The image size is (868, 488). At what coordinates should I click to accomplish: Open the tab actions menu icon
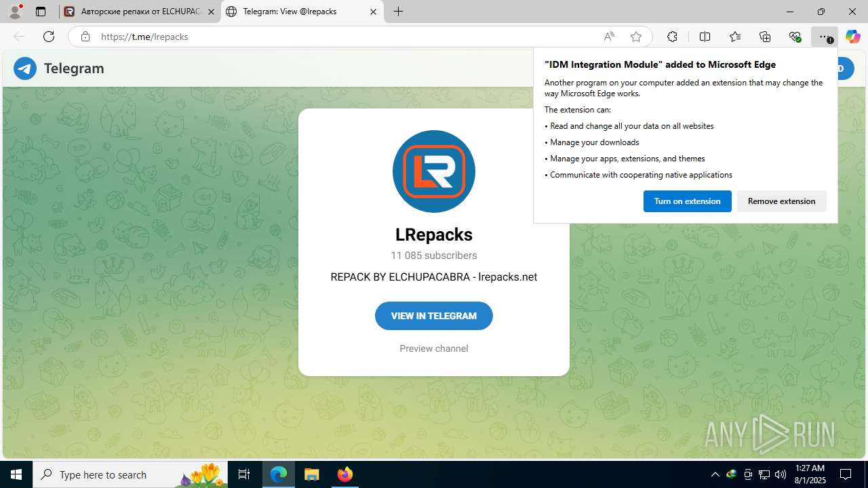coord(41,12)
